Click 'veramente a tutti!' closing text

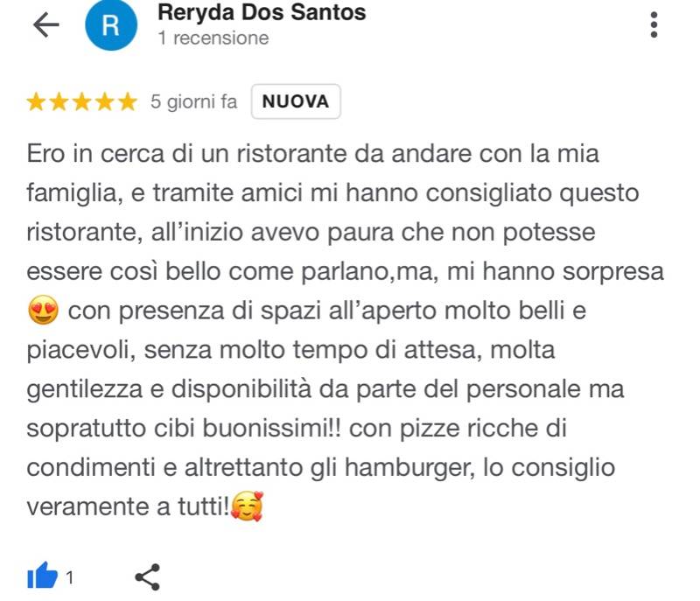(x=128, y=507)
